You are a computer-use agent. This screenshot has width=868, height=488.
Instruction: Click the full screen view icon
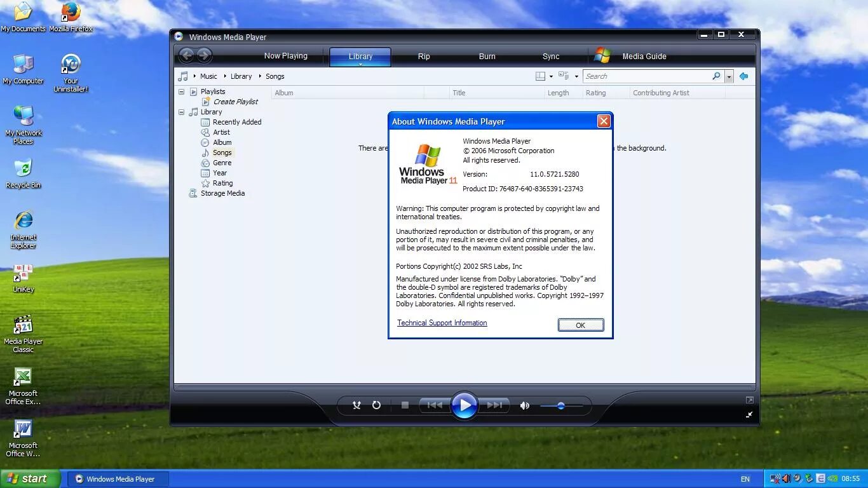750,400
